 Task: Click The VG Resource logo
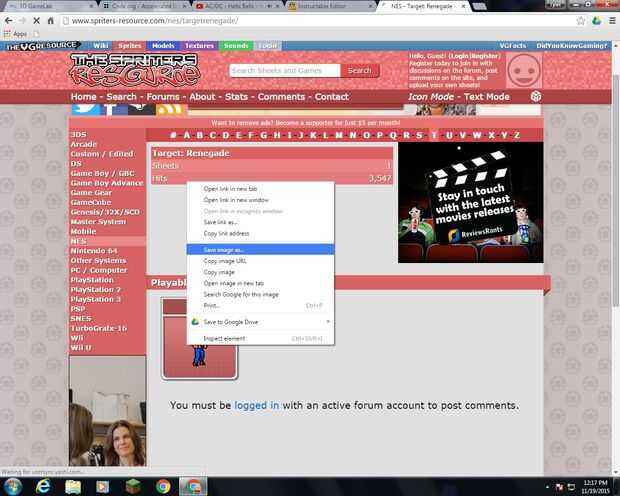pos(42,46)
